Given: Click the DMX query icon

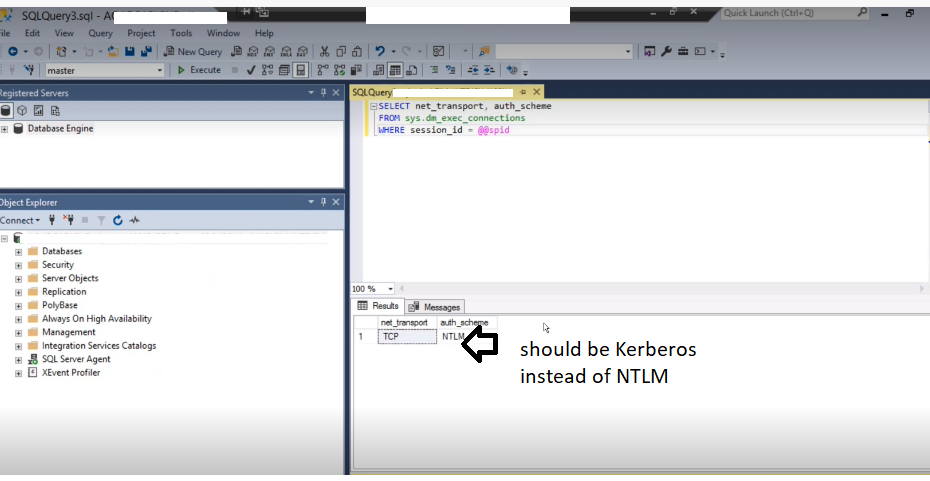Looking at the screenshot, I should click(x=270, y=52).
